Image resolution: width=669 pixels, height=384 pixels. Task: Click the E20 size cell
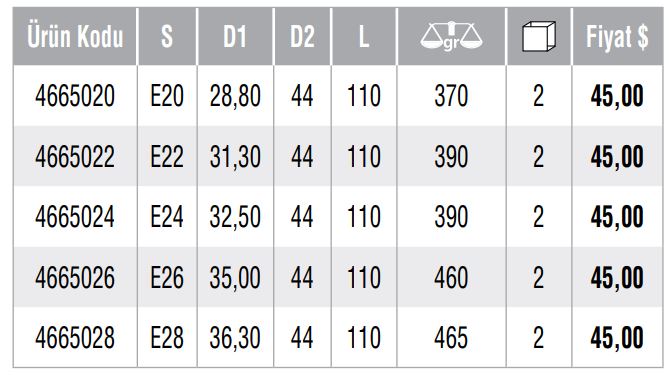pyautogui.click(x=167, y=96)
